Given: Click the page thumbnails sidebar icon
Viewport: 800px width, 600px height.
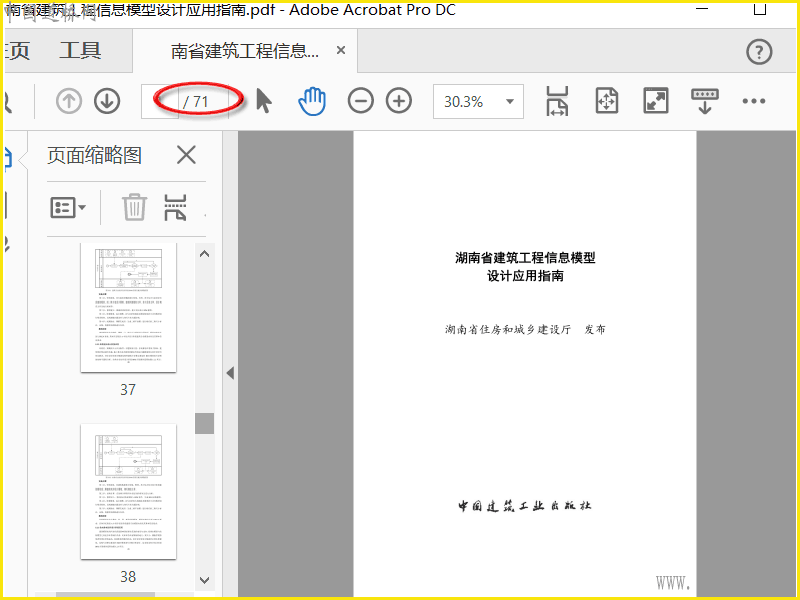Looking at the screenshot, I should pos(8,158).
